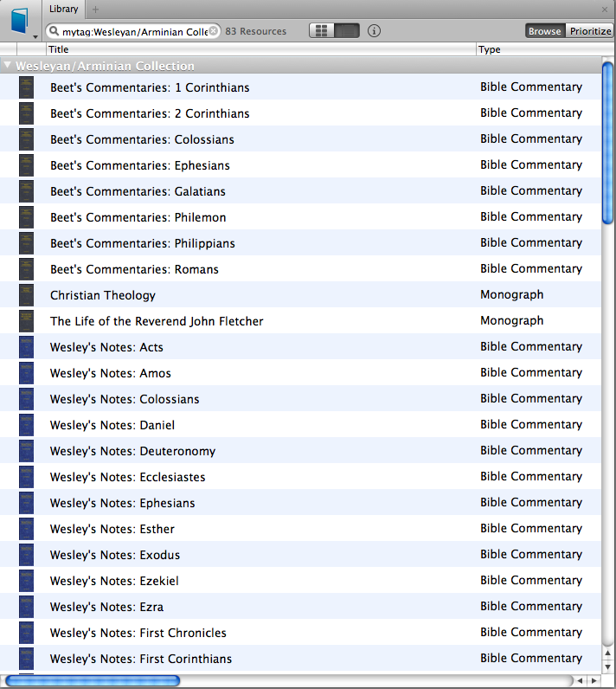The image size is (616, 689).
Task: Click cover icon of Beet's Ephesians
Action: coord(26,164)
